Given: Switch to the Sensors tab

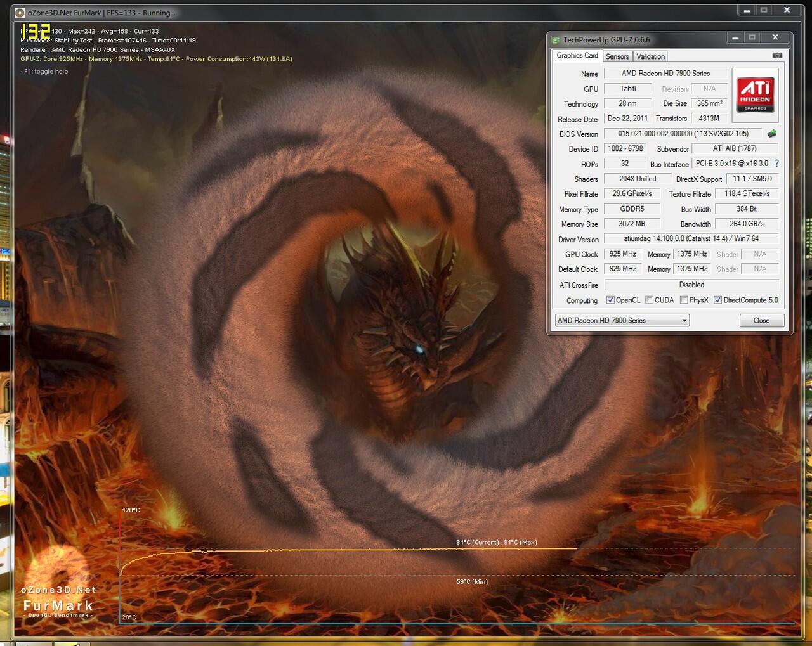Looking at the screenshot, I should tap(617, 56).
